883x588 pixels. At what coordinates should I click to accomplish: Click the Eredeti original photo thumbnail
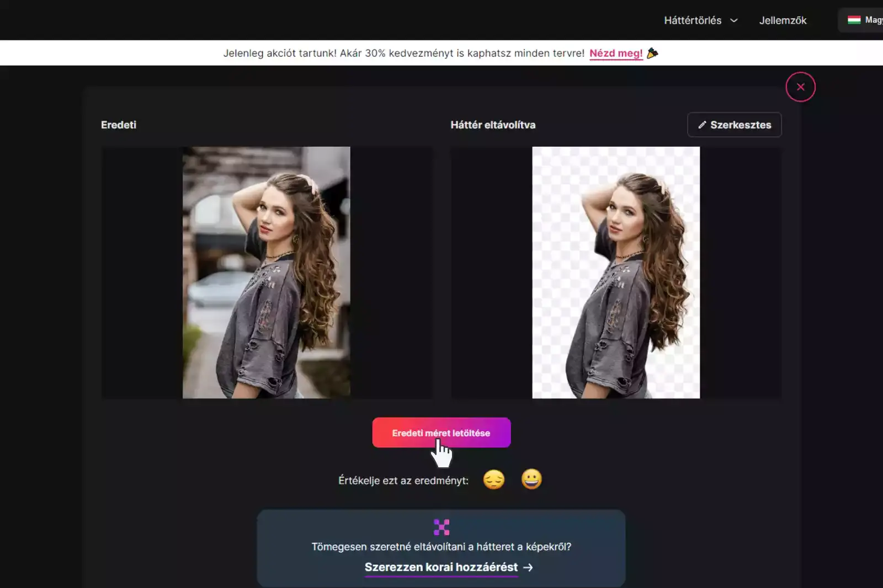pyautogui.click(x=267, y=272)
